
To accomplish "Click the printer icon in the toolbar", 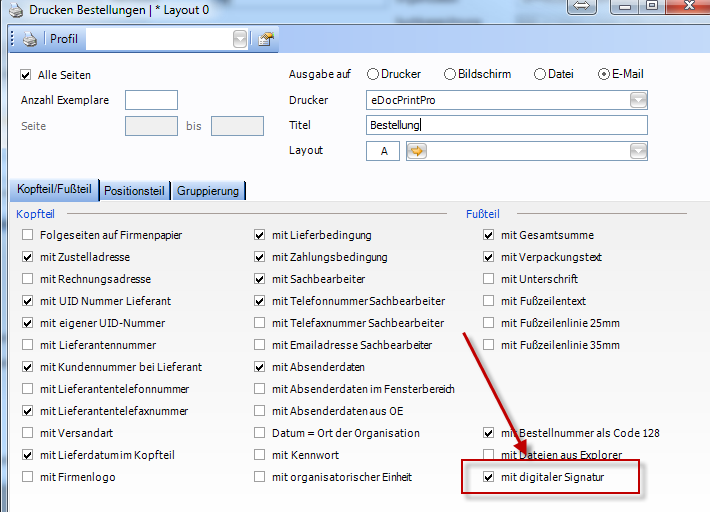I will (x=30, y=40).
